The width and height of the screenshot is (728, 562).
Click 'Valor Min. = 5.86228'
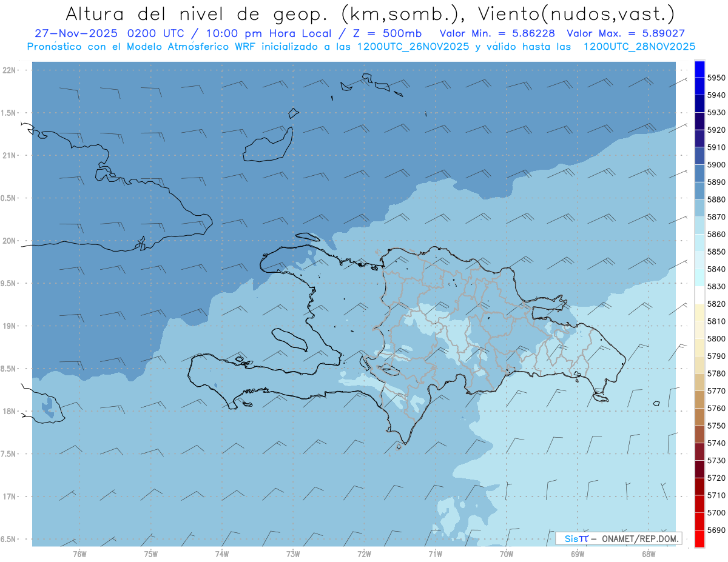tap(497, 33)
